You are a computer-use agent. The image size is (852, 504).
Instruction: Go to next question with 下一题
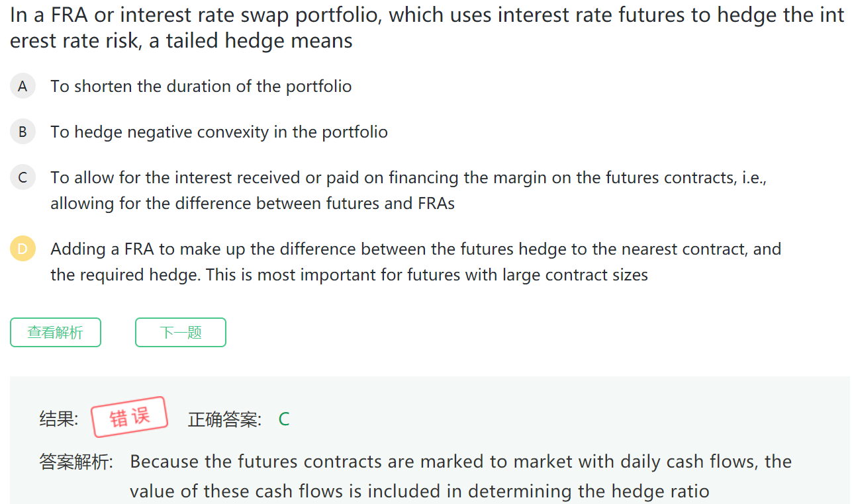[181, 332]
